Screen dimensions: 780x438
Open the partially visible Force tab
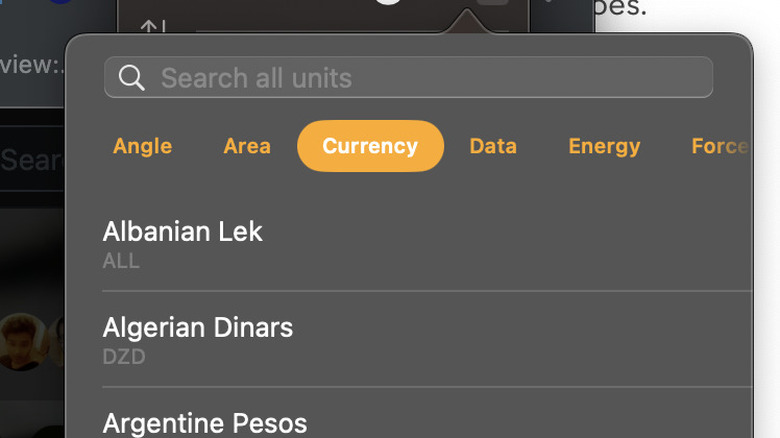720,146
